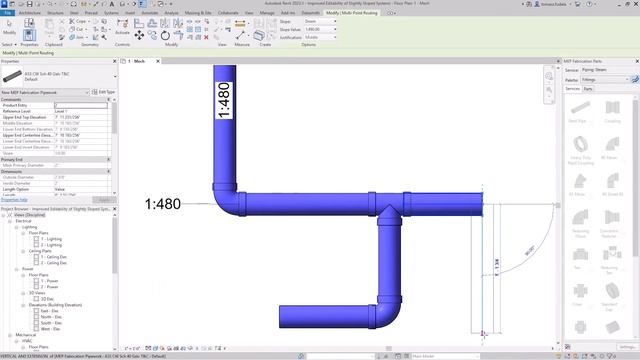Select the Heavy Duty Rigid Coupling part
This screenshot has width=640, height=360.
580,144
